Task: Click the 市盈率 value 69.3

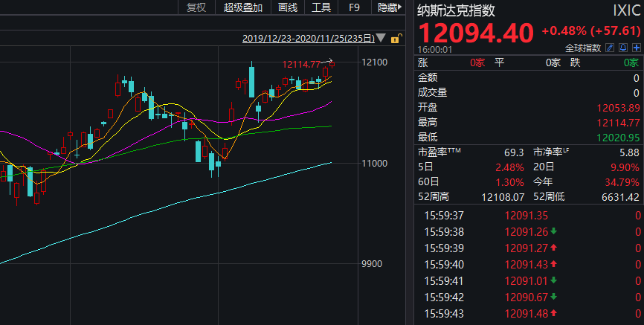Action: [514, 153]
